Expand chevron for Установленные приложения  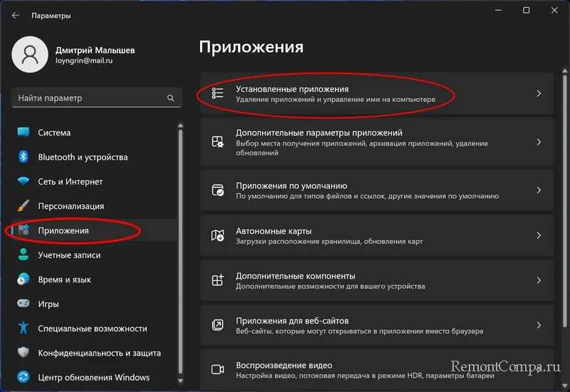tap(539, 93)
